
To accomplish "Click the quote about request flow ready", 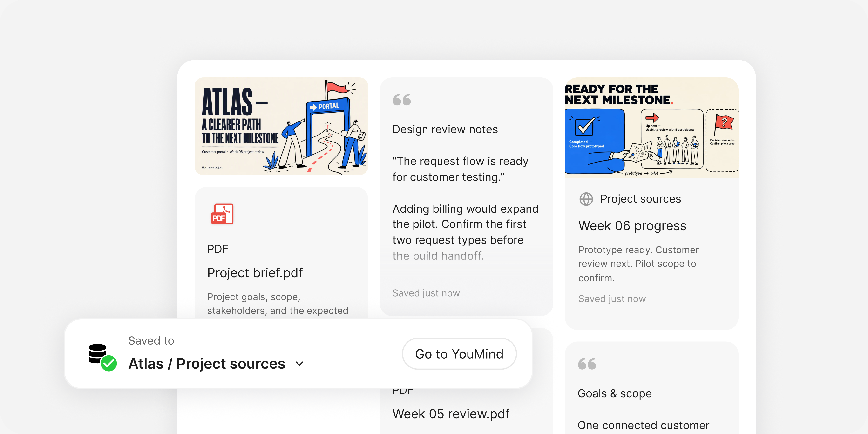I will [x=460, y=169].
